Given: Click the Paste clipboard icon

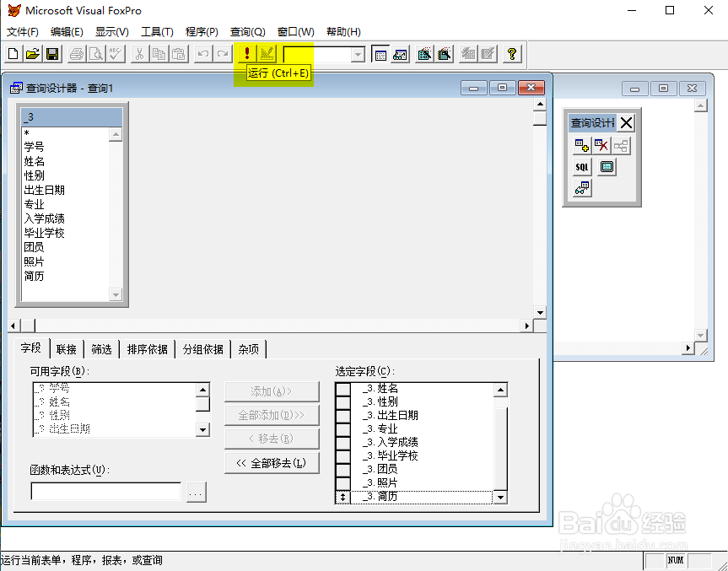Looking at the screenshot, I should (179, 54).
